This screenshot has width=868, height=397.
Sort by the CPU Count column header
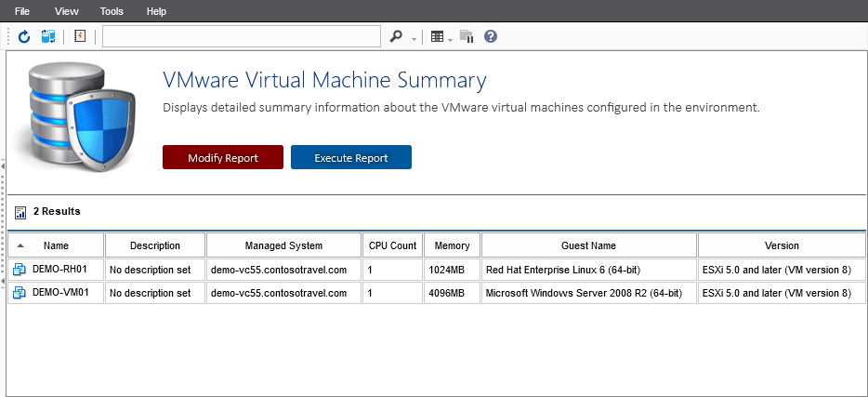[x=392, y=245]
